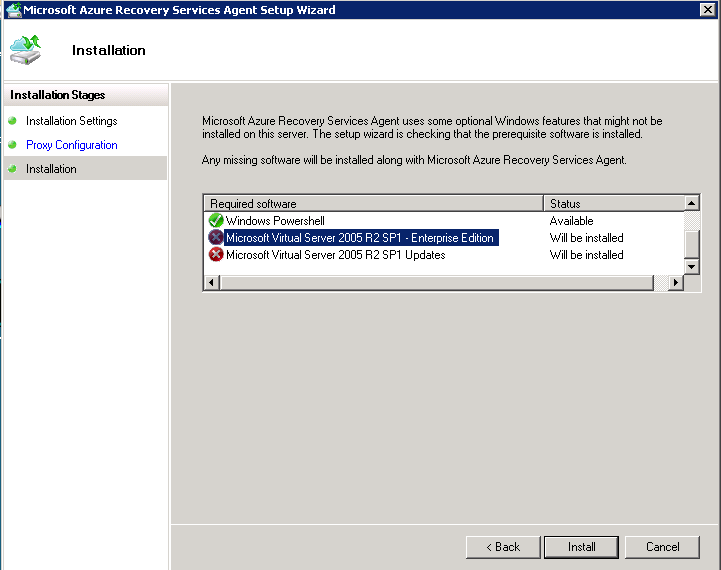Go back with the Back button
Screen dimensions: 721x570
pyautogui.click(x=503, y=547)
